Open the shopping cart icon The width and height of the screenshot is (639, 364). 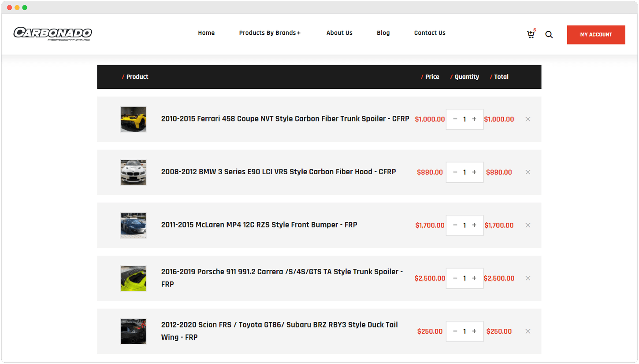(531, 34)
